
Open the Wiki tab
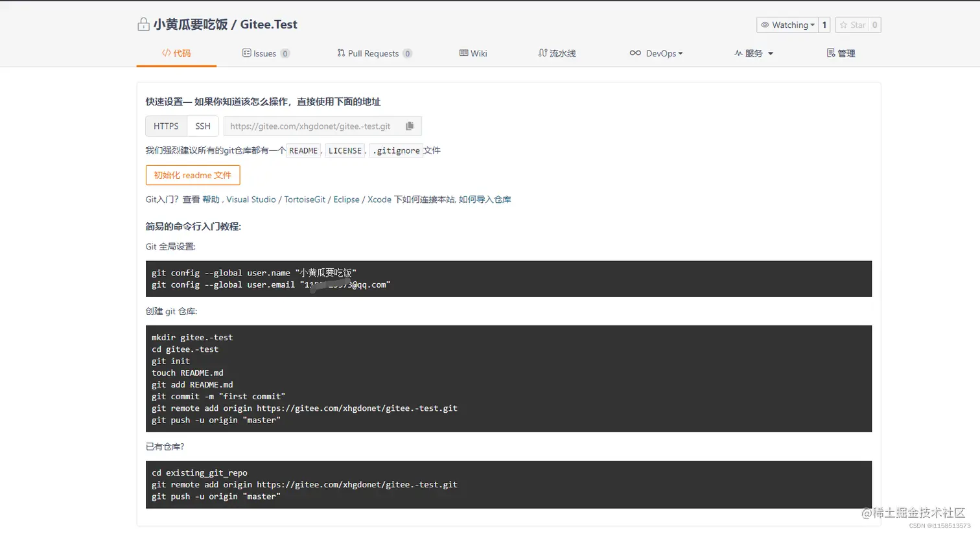coord(473,53)
